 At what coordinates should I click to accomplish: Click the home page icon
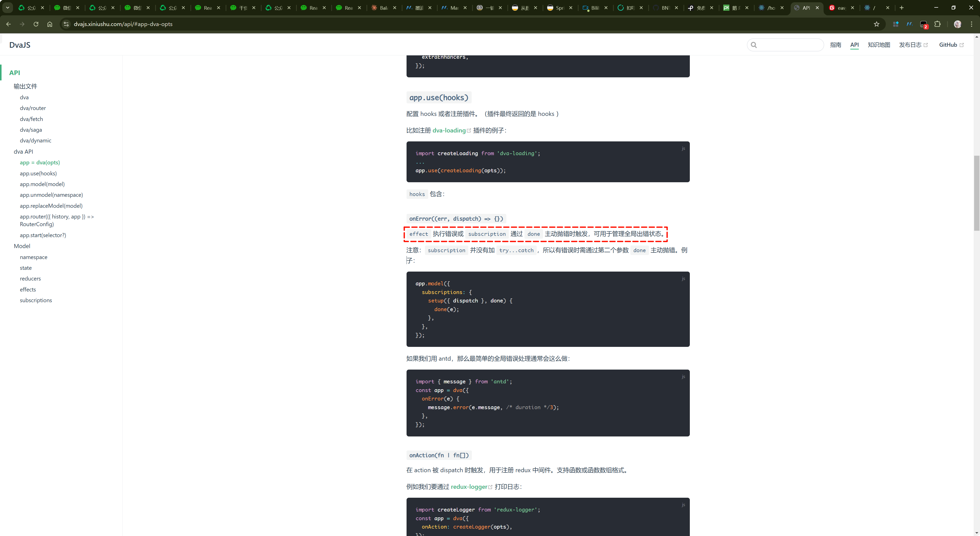(50, 24)
